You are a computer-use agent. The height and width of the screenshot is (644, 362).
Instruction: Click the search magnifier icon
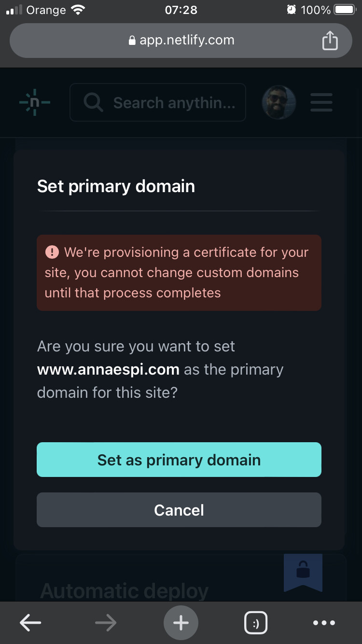coord(93,102)
